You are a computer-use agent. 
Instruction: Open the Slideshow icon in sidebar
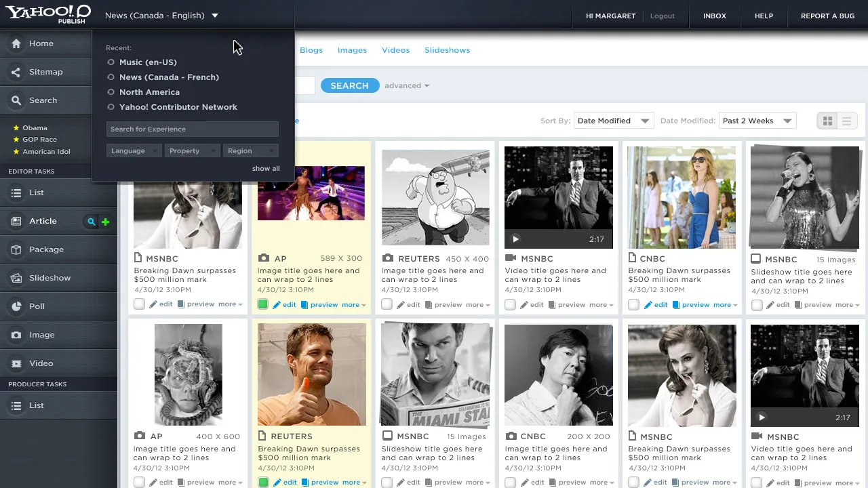(x=16, y=278)
